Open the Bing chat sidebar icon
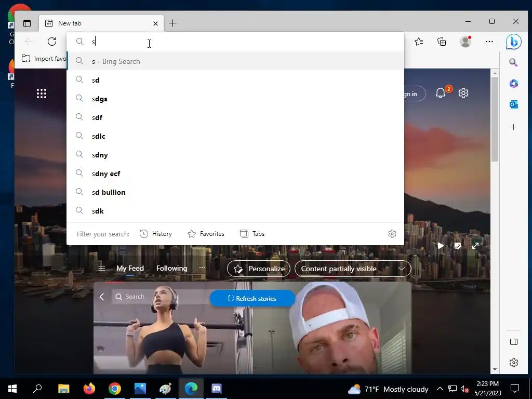 (x=513, y=42)
